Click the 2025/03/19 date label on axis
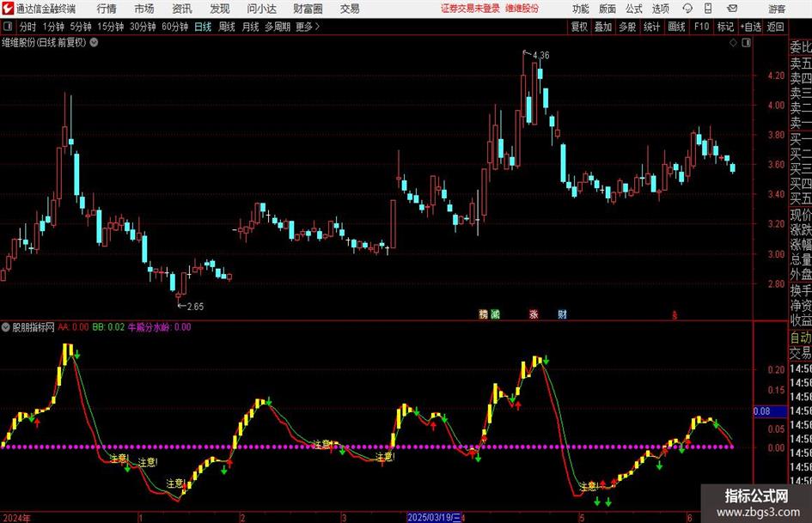This screenshot has width=812, height=523. [x=434, y=517]
